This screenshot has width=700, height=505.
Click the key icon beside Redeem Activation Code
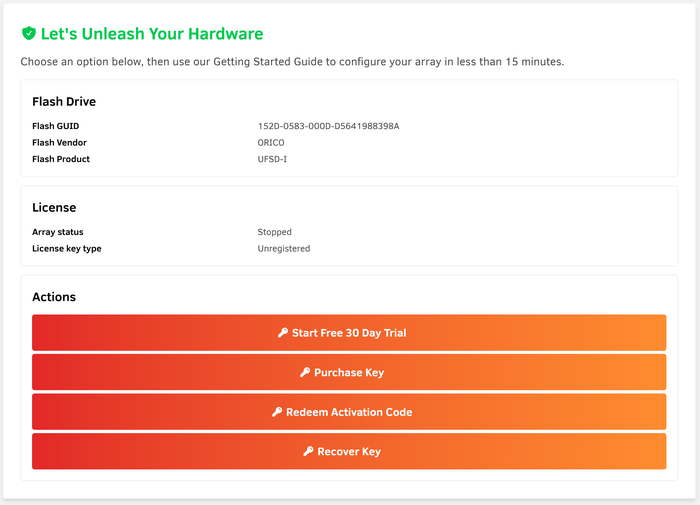(x=277, y=412)
